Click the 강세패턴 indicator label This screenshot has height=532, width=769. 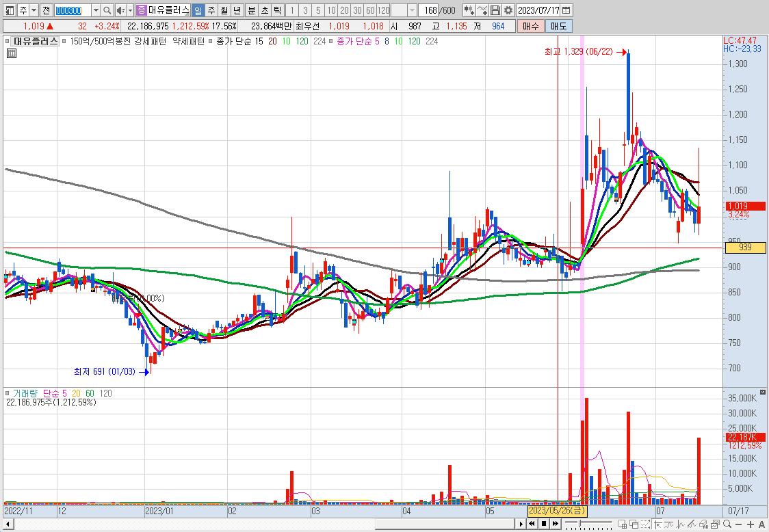tap(150, 42)
